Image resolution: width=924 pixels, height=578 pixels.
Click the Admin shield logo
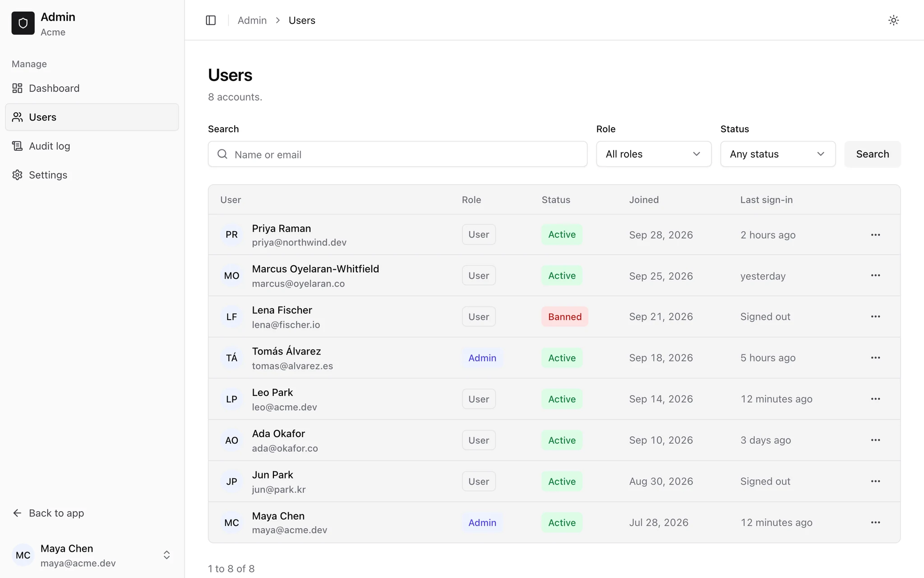click(23, 23)
